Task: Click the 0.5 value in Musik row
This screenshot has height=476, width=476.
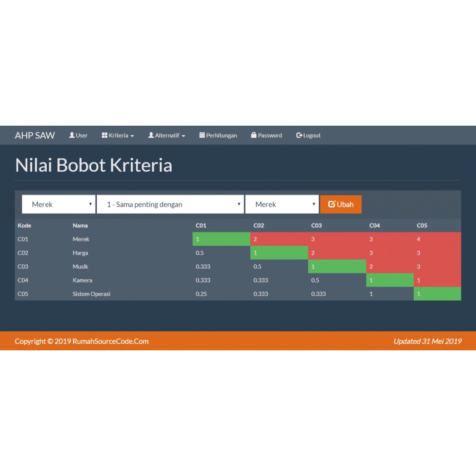Action: [x=257, y=266]
